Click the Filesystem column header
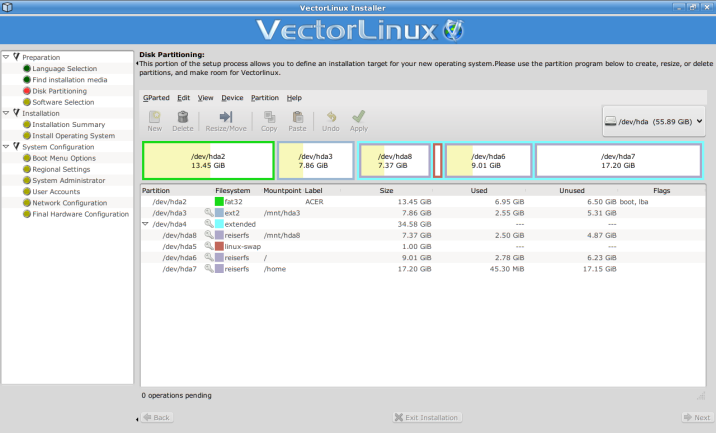 [x=233, y=190]
